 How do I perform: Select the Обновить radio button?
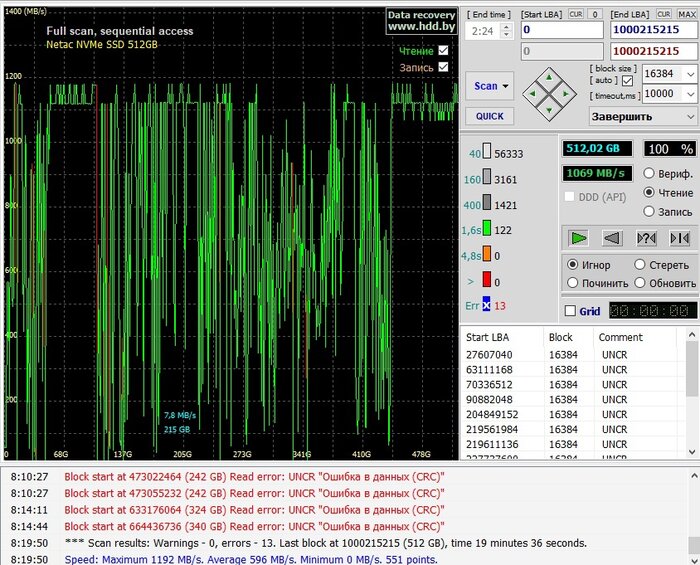[640, 282]
